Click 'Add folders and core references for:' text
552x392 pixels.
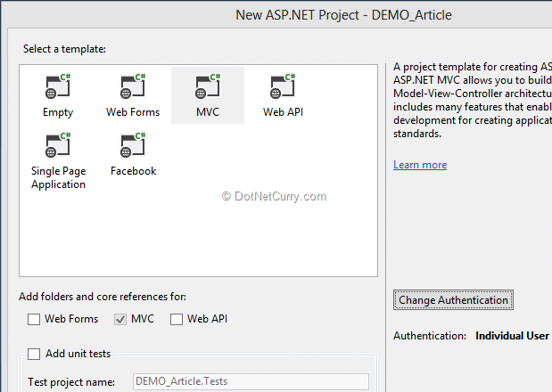click(x=103, y=297)
